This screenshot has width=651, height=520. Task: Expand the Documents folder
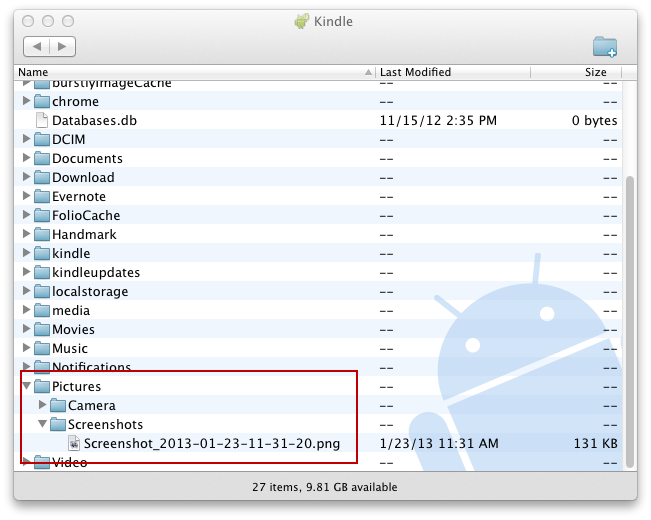tap(26, 158)
